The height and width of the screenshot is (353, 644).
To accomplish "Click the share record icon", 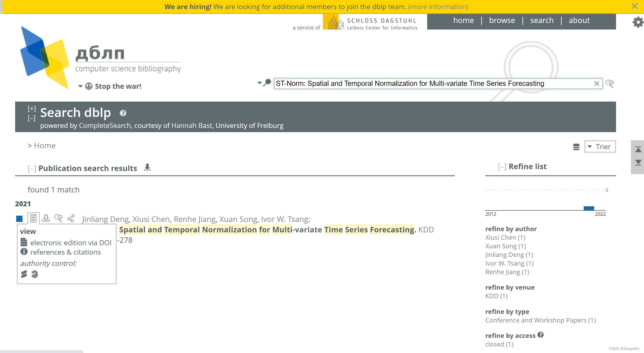I will pyautogui.click(x=71, y=218).
